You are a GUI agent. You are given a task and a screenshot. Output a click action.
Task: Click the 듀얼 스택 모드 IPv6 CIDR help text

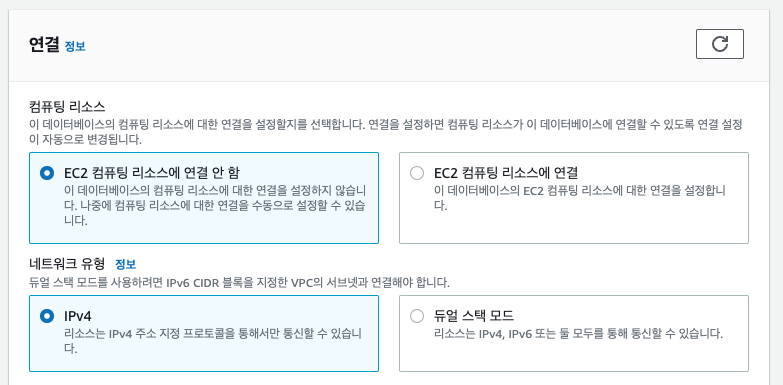239,283
